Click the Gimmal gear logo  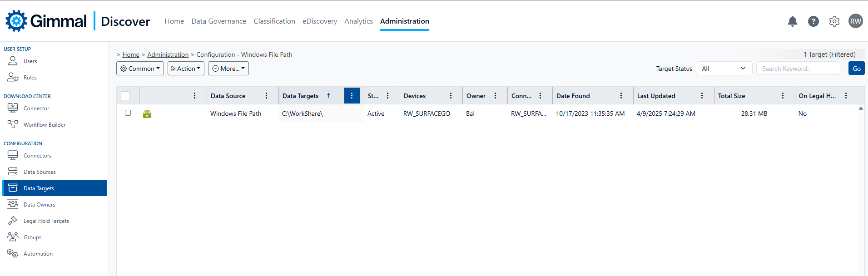[16, 21]
